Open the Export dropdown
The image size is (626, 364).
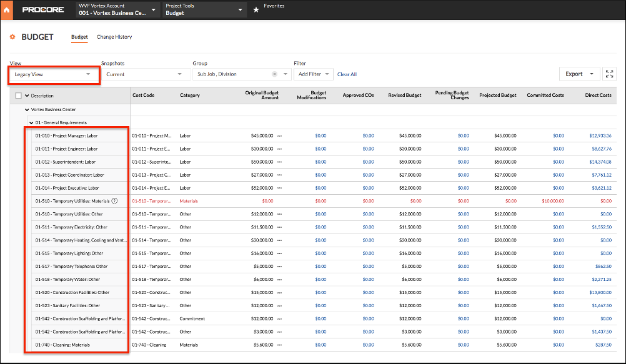[579, 74]
